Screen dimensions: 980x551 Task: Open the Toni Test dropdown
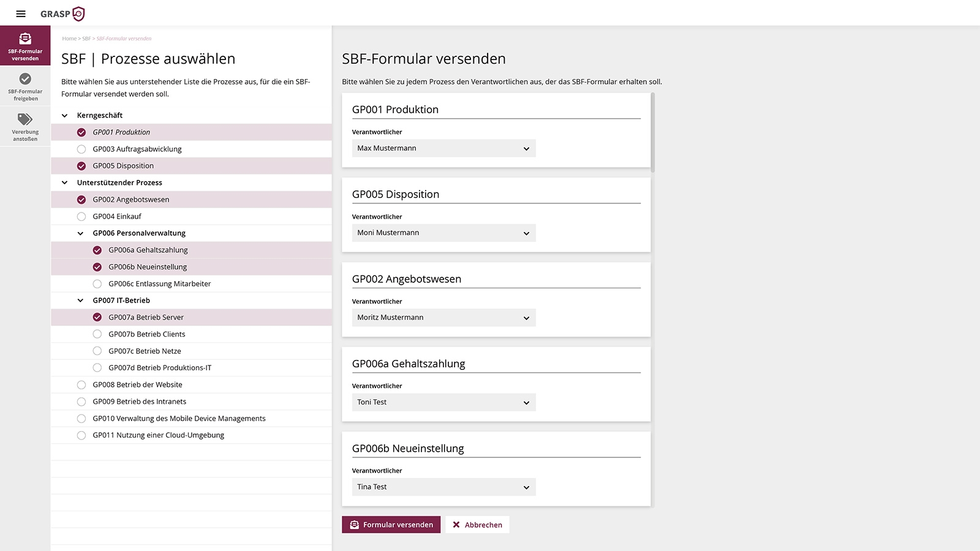coord(443,402)
